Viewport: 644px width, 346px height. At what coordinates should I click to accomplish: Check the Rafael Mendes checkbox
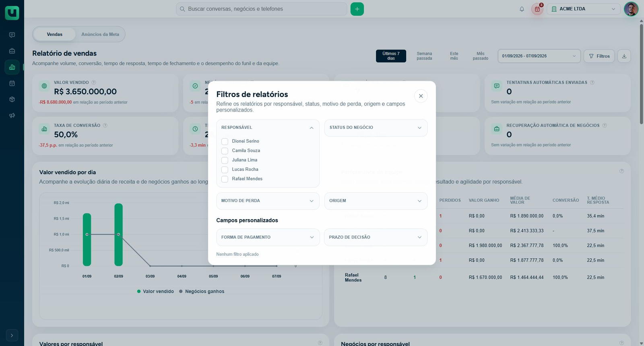click(x=225, y=179)
